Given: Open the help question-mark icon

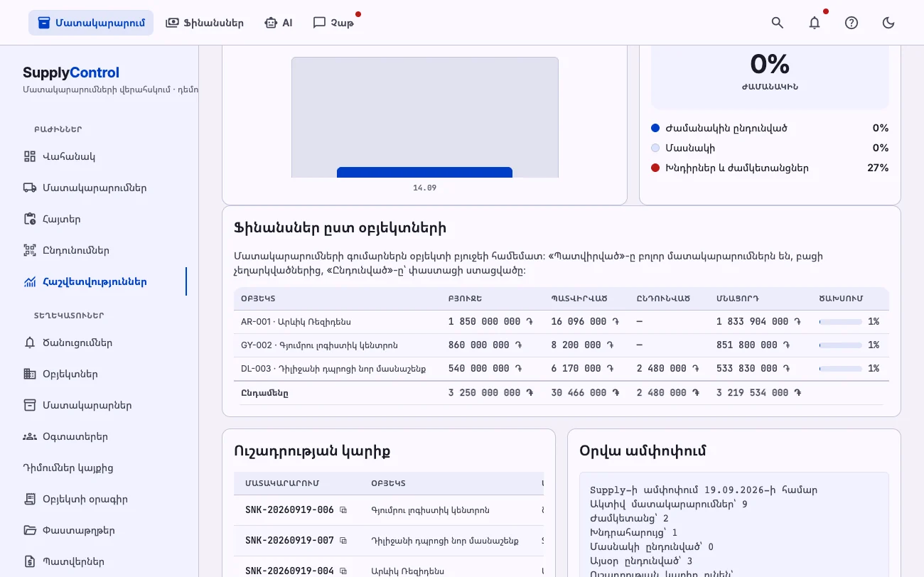Looking at the screenshot, I should tap(852, 23).
